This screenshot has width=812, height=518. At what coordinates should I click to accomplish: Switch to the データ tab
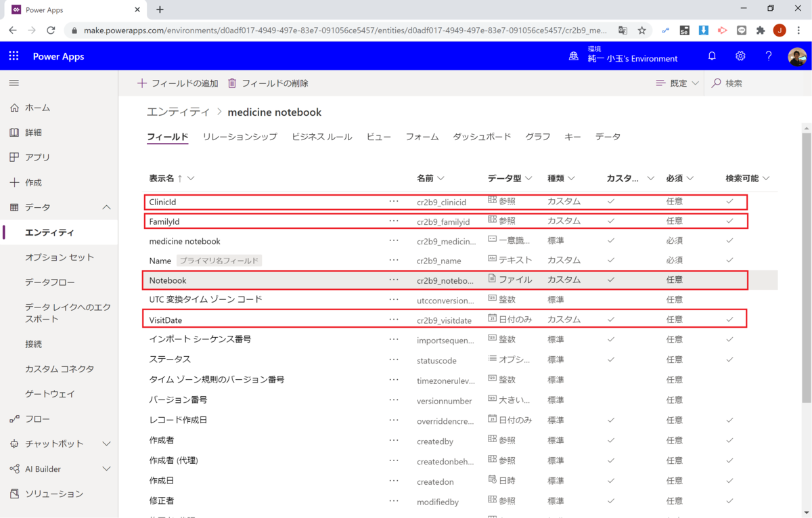(608, 136)
